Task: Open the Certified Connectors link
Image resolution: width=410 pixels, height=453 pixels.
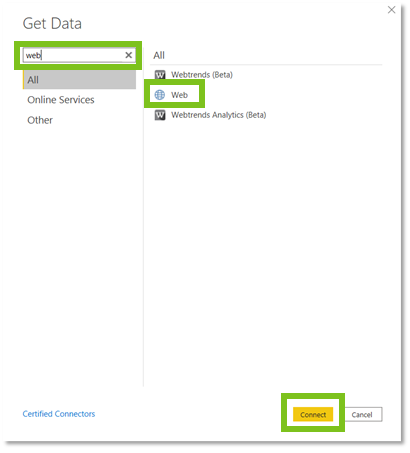Action: 59,414
